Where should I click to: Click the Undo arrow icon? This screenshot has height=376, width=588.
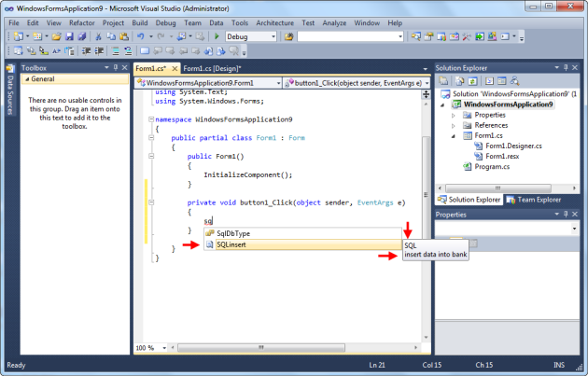coord(139,36)
